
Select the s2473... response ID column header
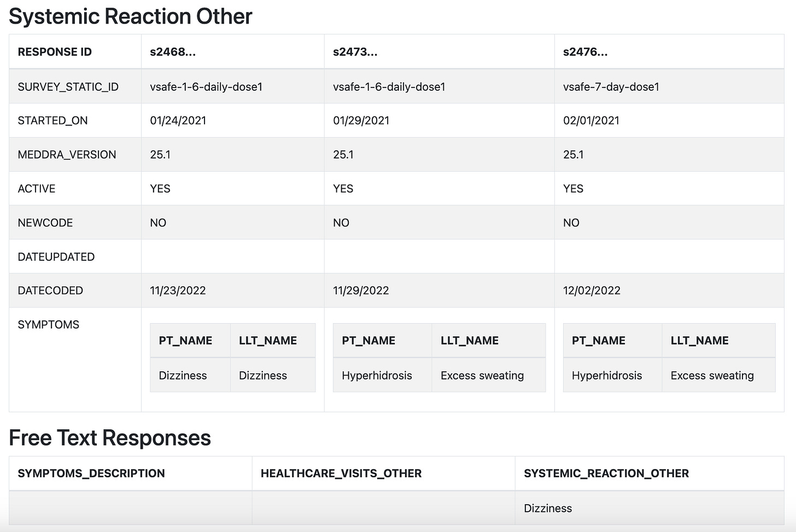point(355,52)
